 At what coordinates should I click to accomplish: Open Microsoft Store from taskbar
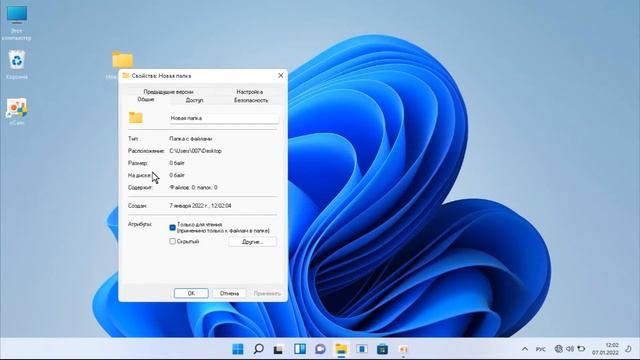pyautogui.click(x=382, y=349)
